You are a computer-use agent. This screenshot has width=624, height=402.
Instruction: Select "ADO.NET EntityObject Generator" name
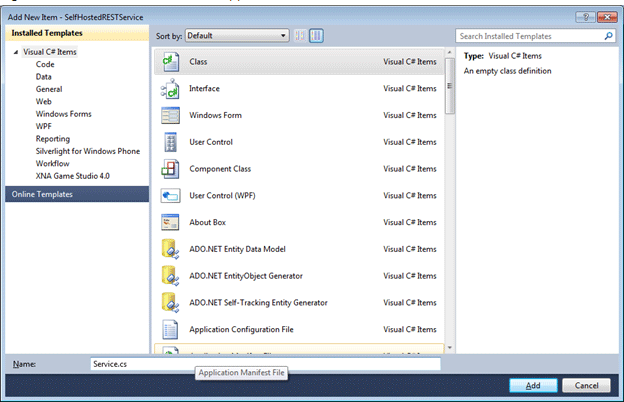(246, 276)
